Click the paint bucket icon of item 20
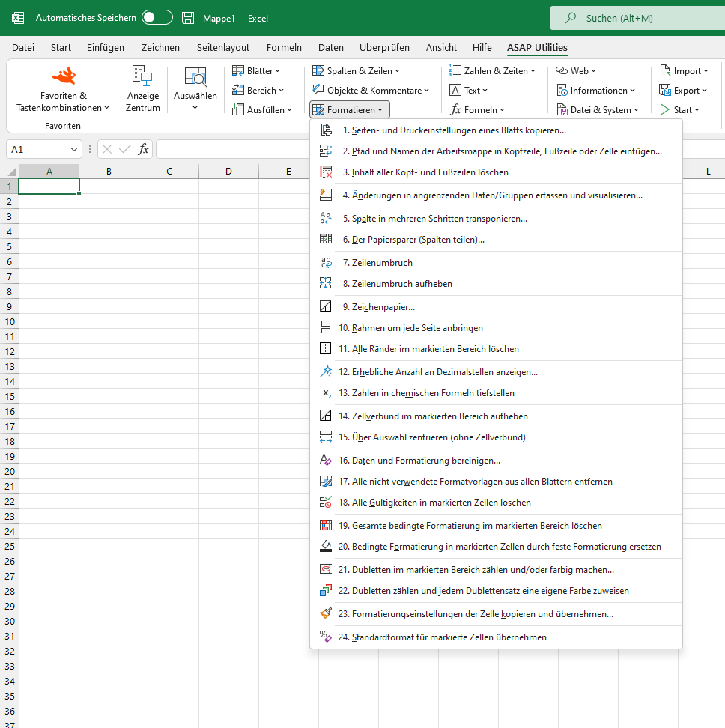725x728 pixels. (326, 546)
